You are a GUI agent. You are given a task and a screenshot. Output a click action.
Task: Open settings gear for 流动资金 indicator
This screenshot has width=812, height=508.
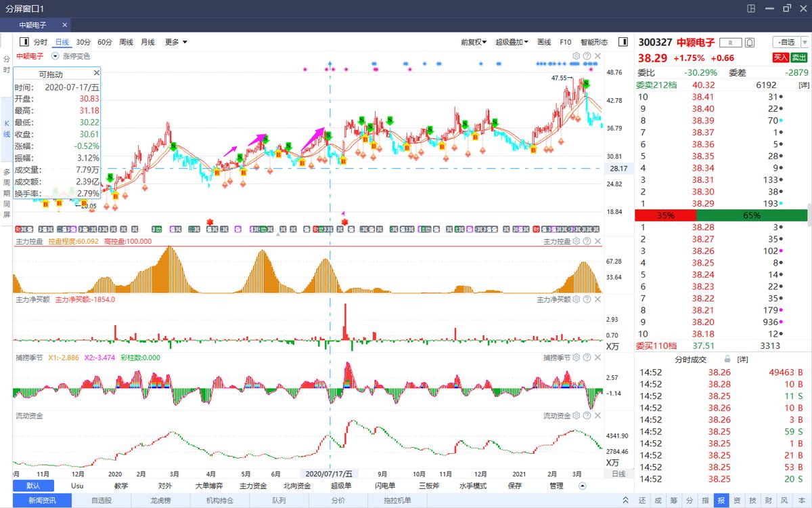[x=576, y=416]
